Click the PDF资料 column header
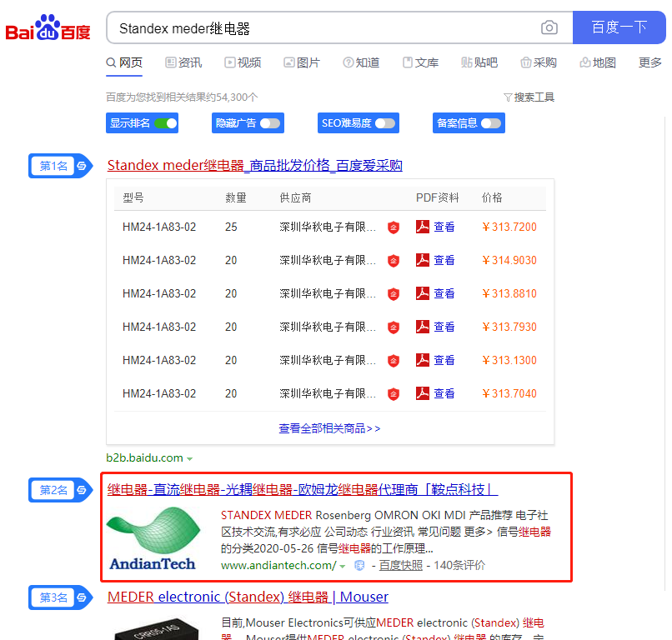 (438, 197)
